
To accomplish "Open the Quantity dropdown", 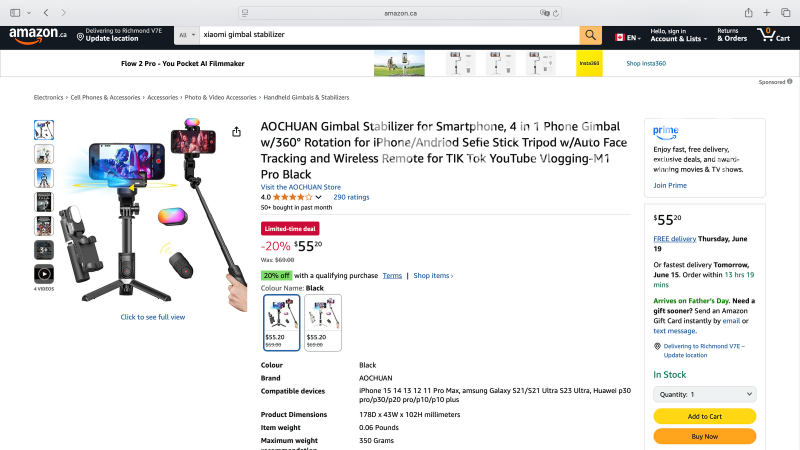I will [x=704, y=394].
